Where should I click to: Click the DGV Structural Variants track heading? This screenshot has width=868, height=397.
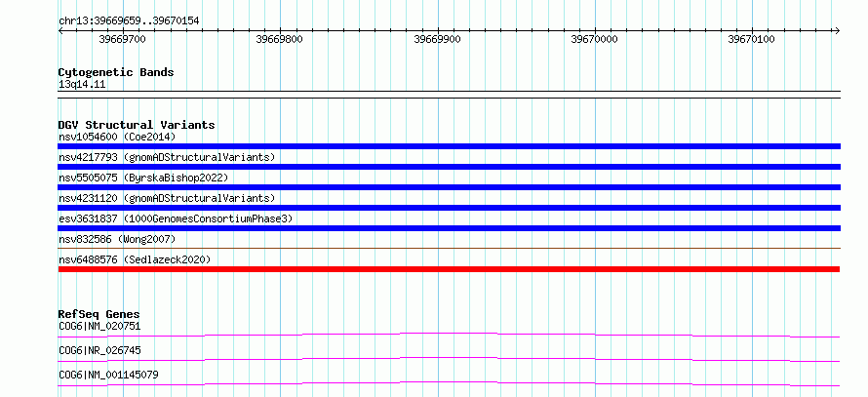[x=137, y=125]
